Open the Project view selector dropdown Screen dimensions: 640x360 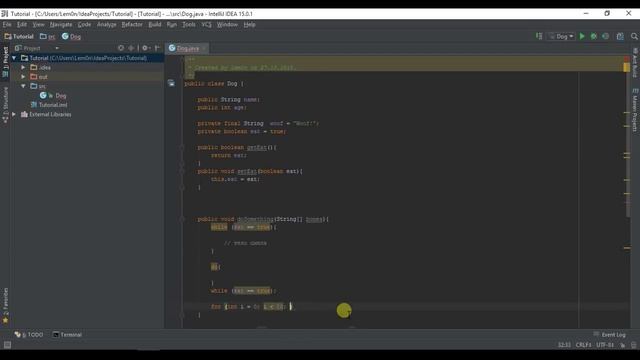[x=37, y=48]
